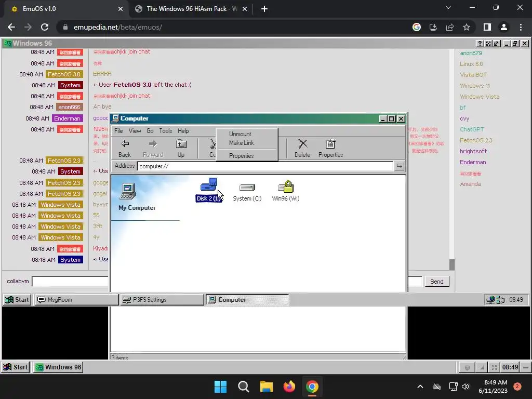Click the dash button at EmuOS taskbar end
The height and width of the screenshot is (399, 532).
pos(526,367)
